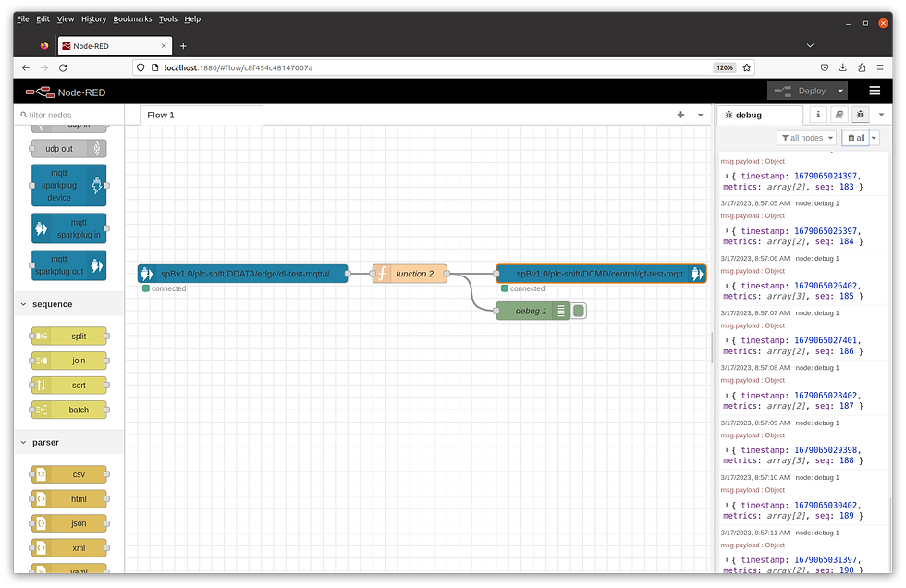Open Firefox downloads panel
Image resolution: width=906 pixels, height=588 pixels.
click(x=843, y=67)
